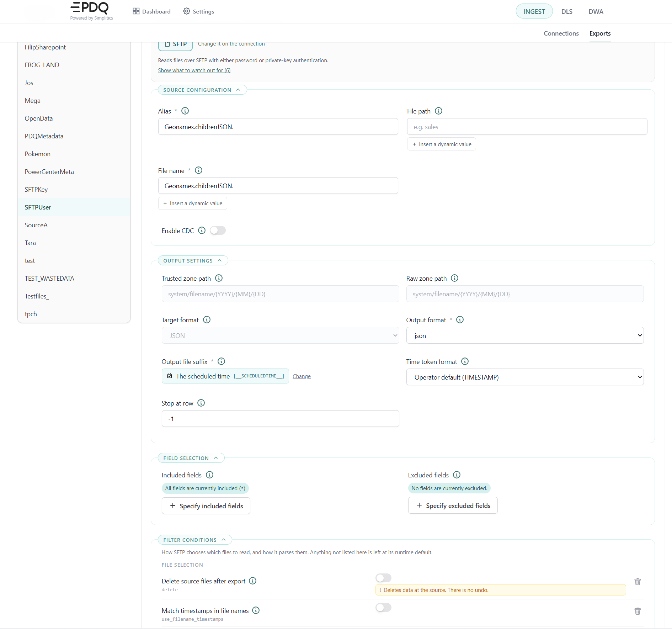
Task: Select the scheduled time suffix chip
Action: pyautogui.click(x=225, y=376)
